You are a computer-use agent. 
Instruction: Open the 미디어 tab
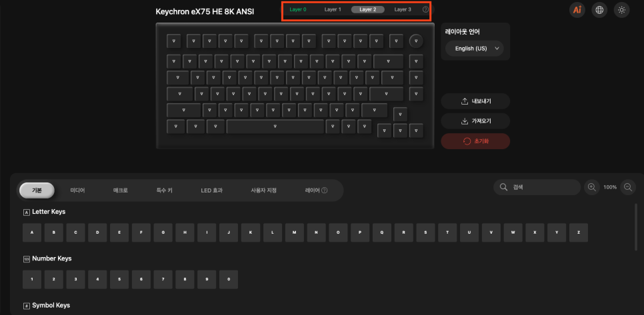tap(77, 190)
